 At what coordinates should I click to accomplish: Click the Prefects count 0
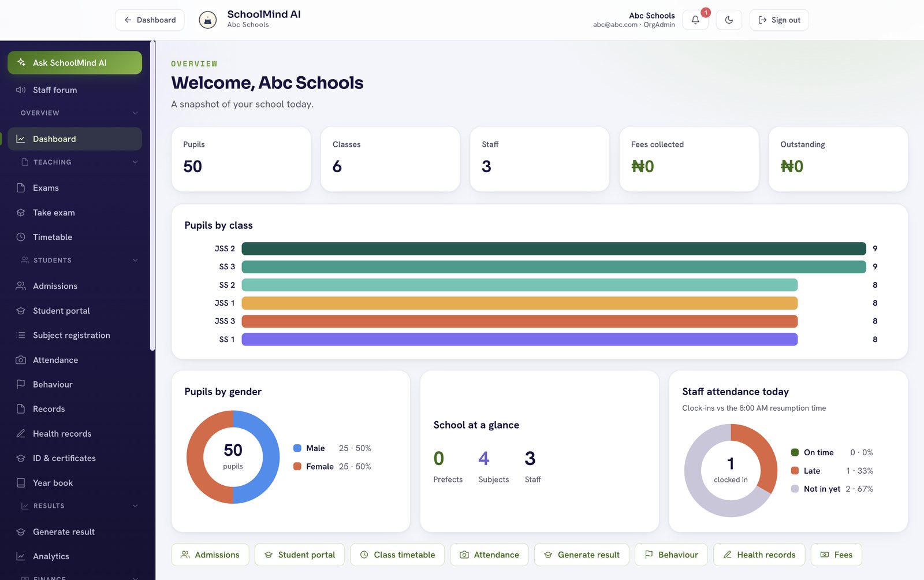439,459
